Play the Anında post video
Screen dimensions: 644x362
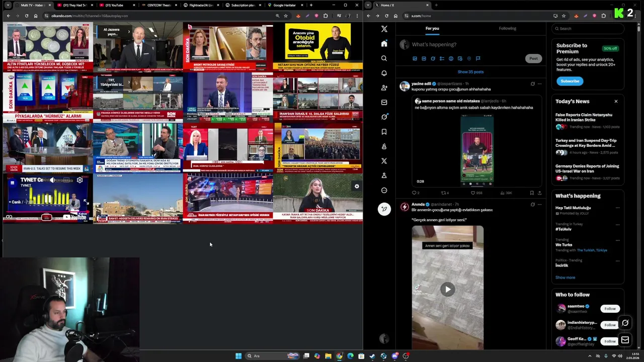[447, 289]
